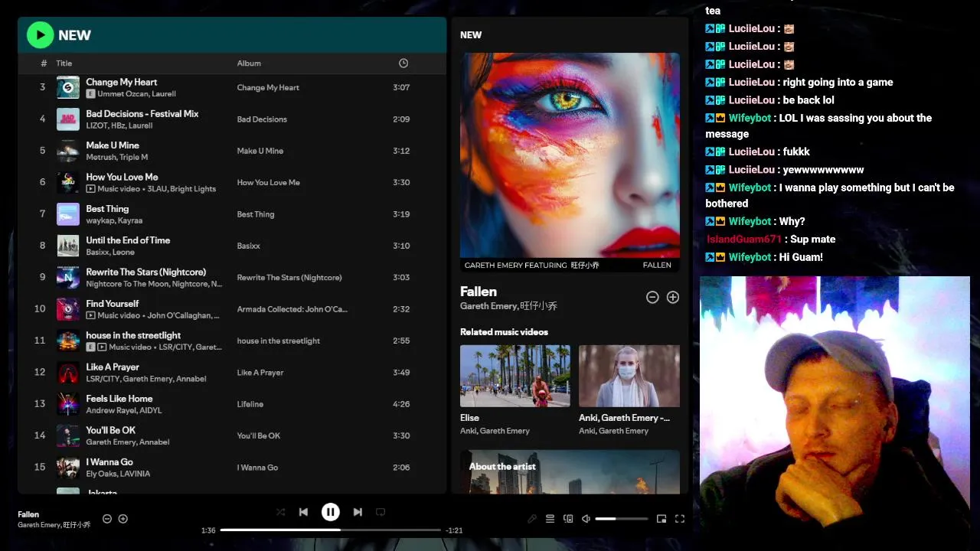This screenshot has width=980, height=551.
Task: Click the elapsed time 1:36 label
Action: 208,530
